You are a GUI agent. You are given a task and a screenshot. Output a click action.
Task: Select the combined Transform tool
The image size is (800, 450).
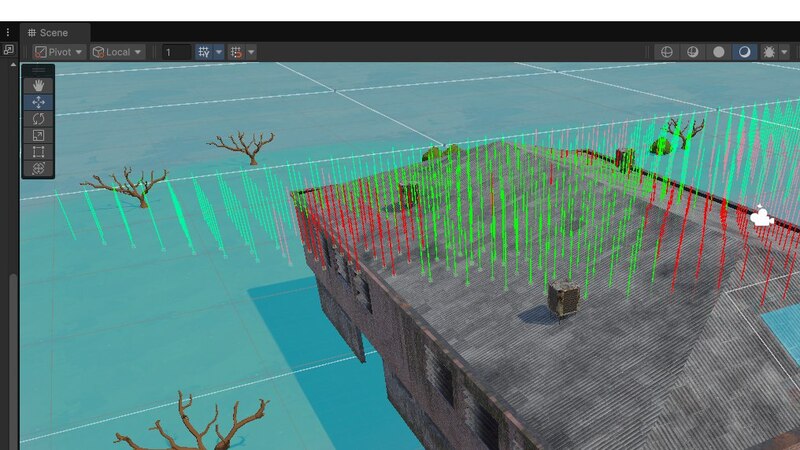[39, 169]
